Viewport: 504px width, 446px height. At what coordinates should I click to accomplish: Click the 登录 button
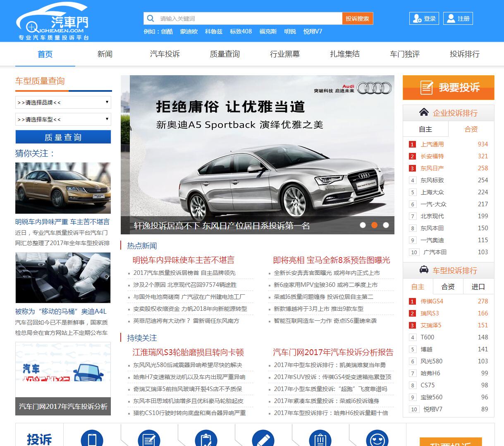[424, 19]
